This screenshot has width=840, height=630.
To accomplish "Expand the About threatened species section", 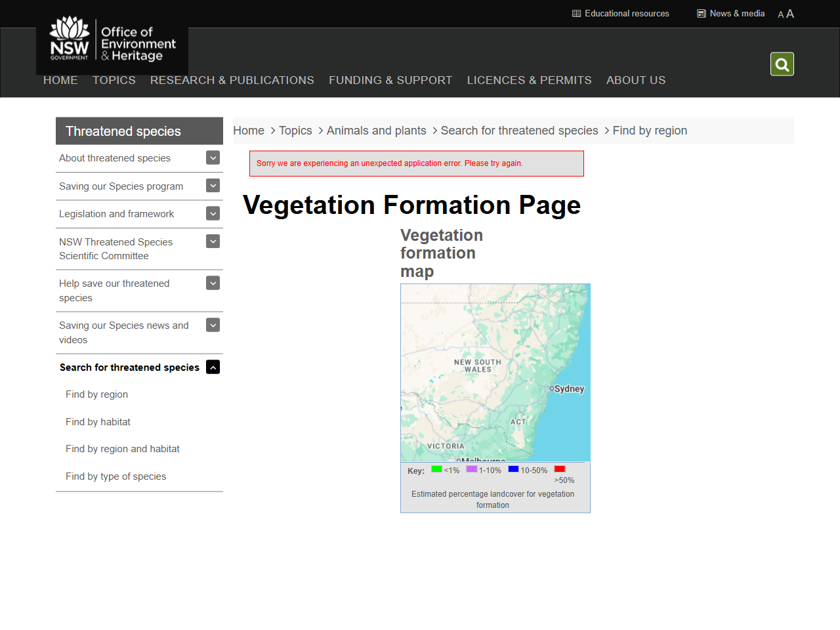I will pos(213,157).
